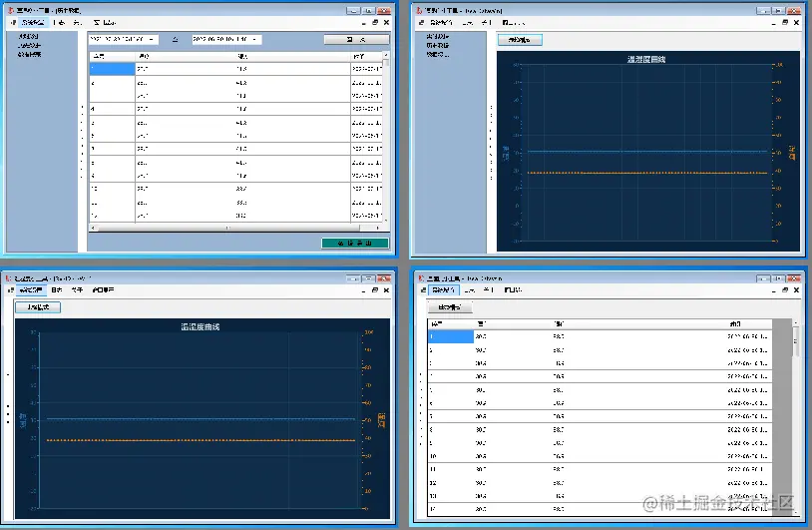Open the highlighted first menu in the bottom-right window
The width and height of the screenshot is (812, 530).
click(x=443, y=290)
